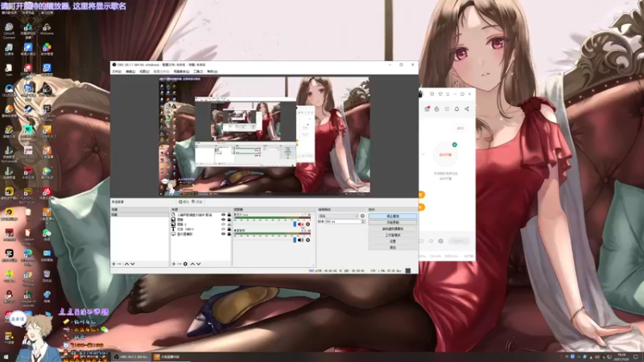
Task: Open the 编辑(E) menu in OBS
Action: pyautogui.click(x=130, y=72)
